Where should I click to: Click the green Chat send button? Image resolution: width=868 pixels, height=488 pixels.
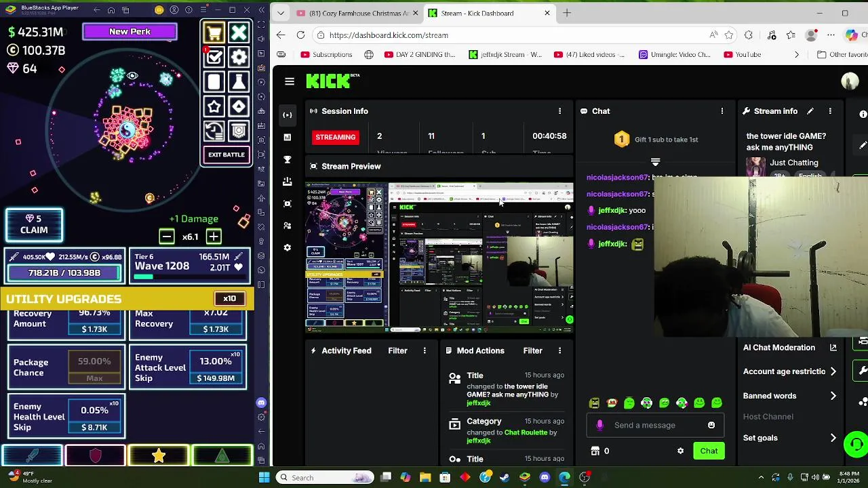(x=709, y=451)
